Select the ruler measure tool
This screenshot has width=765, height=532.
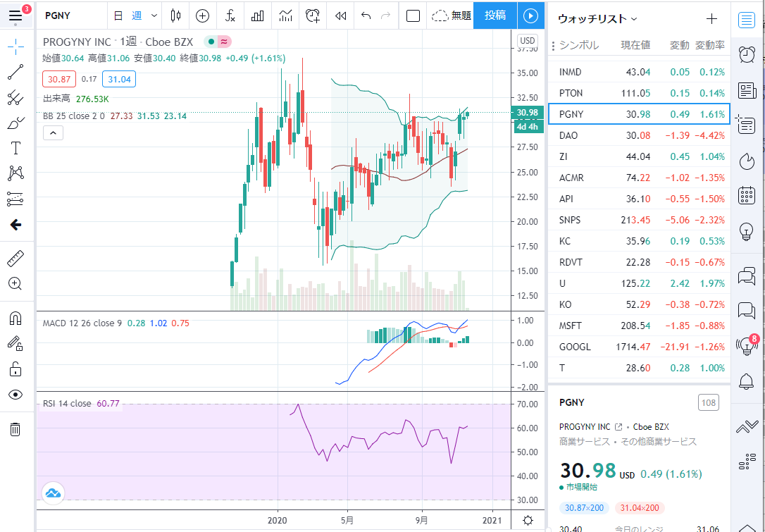[15, 259]
